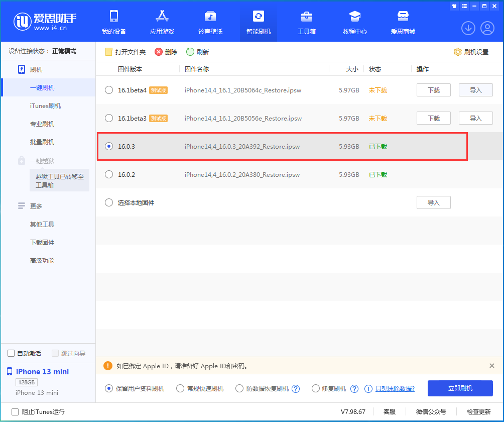Select the 16.0.3 firmware radio button
504x422 pixels.
(109, 146)
